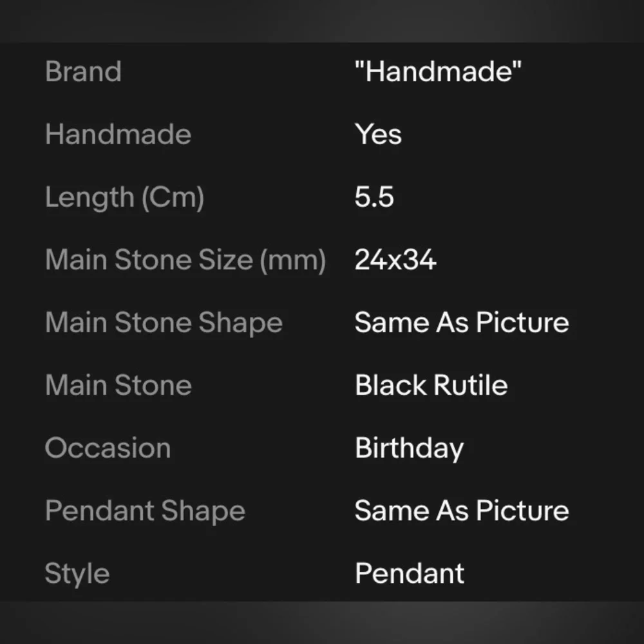Click the "Brand" attribute label

83,71
